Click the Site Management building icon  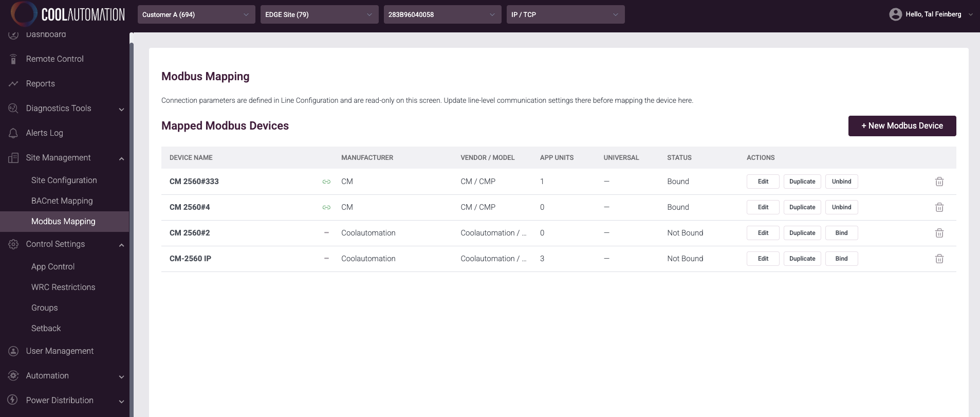tap(13, 158)
